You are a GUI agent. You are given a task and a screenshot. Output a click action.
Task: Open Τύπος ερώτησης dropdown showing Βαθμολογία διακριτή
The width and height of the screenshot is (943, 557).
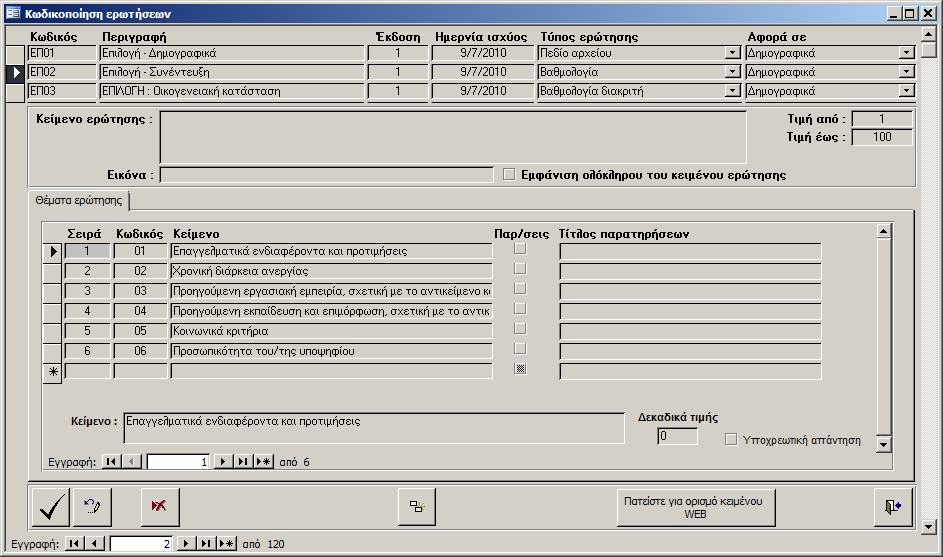pyautogui.click(x=732, y=91)
